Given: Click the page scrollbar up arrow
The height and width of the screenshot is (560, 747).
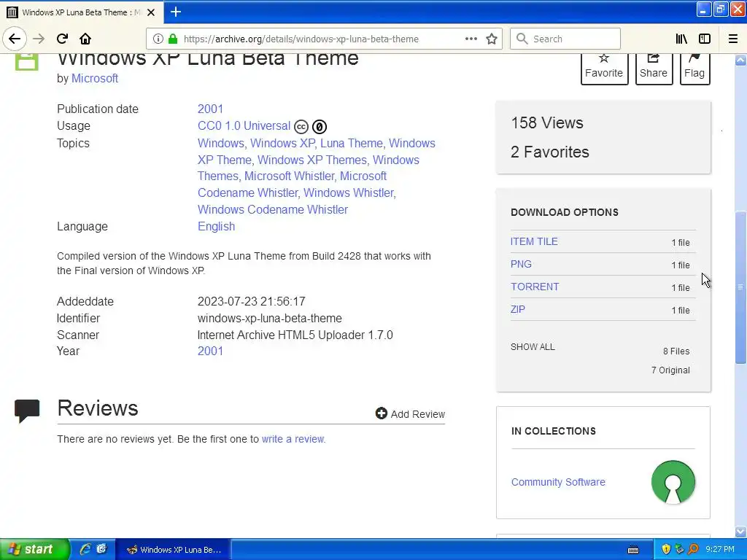Looking at the screenshot, I should pyautogui.click(x=740, y=60).
